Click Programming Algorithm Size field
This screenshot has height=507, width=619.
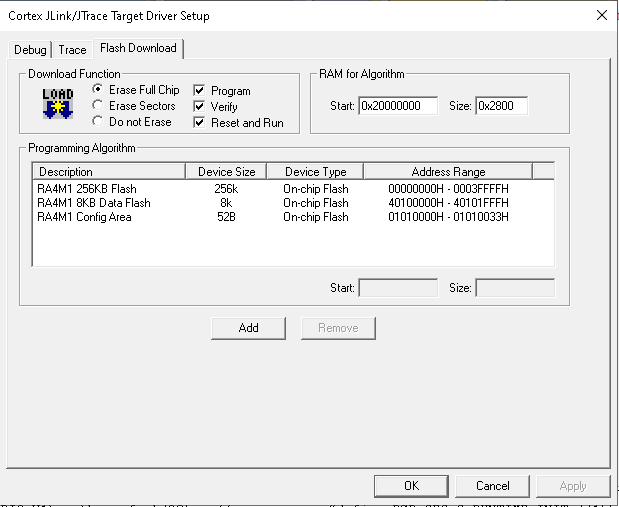(515, 288)
